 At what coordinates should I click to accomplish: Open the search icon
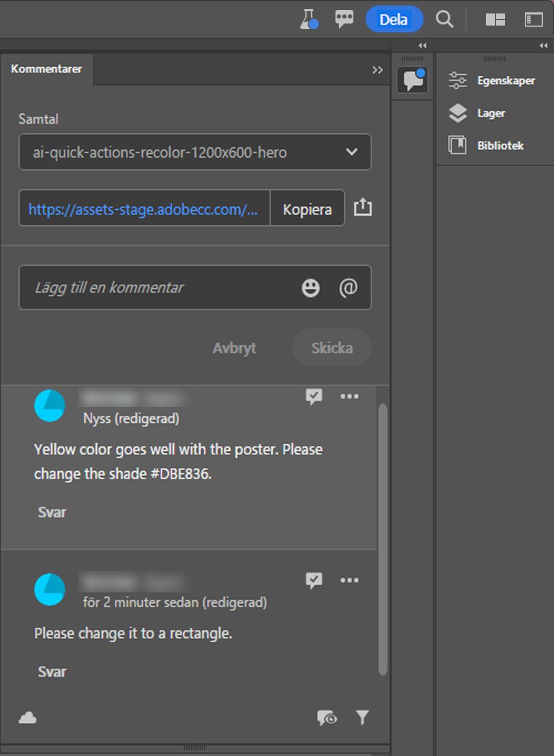click(444, 19)
